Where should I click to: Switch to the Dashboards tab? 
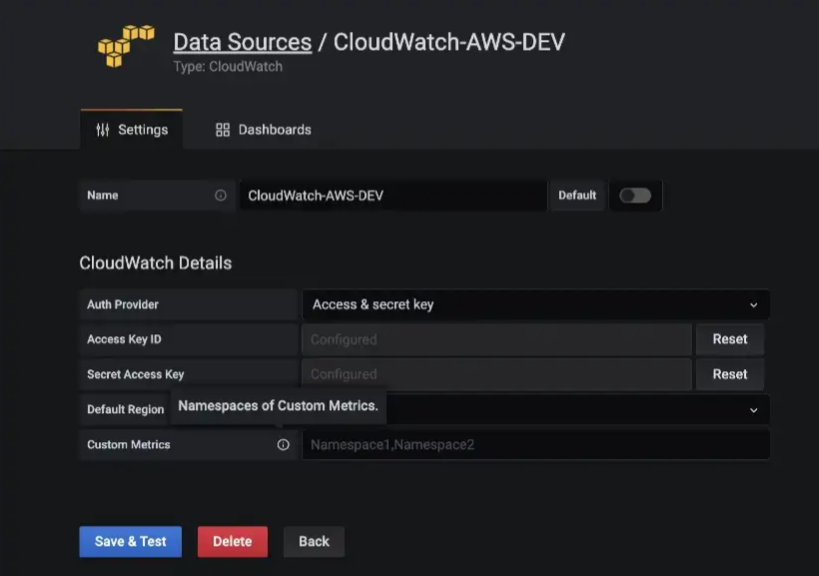click(263, 130)
